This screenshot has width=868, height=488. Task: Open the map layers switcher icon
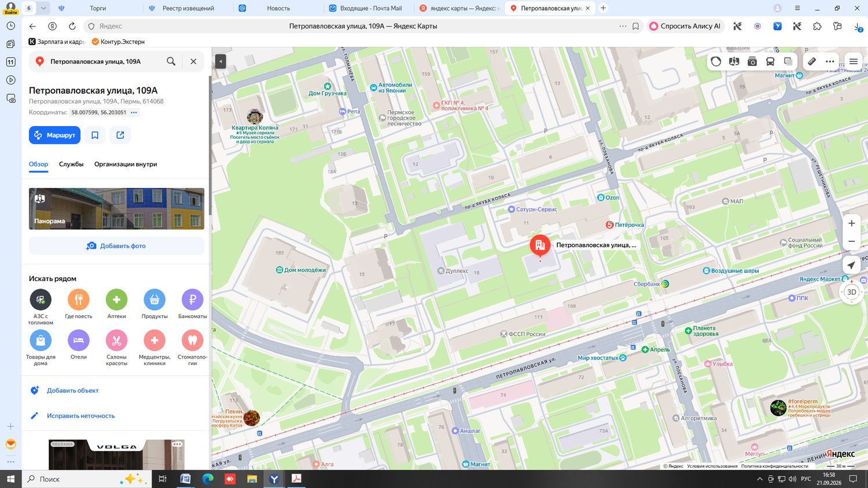pos(788,61)
